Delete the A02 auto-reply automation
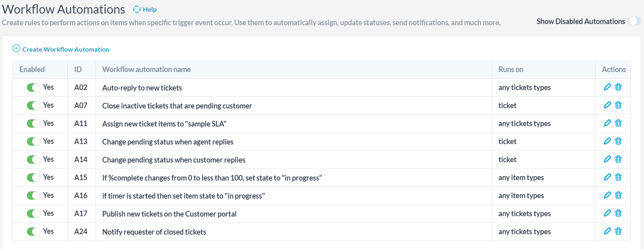 (x=618, y=87)
